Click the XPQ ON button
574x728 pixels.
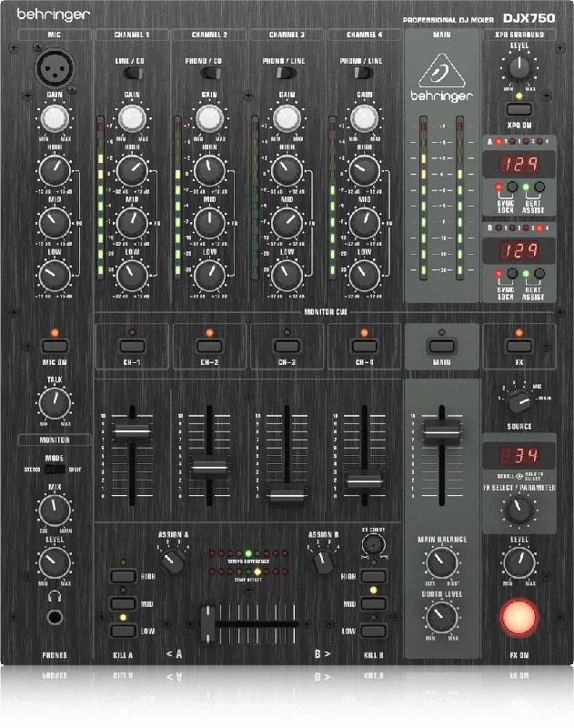click(x=519, y=109)
